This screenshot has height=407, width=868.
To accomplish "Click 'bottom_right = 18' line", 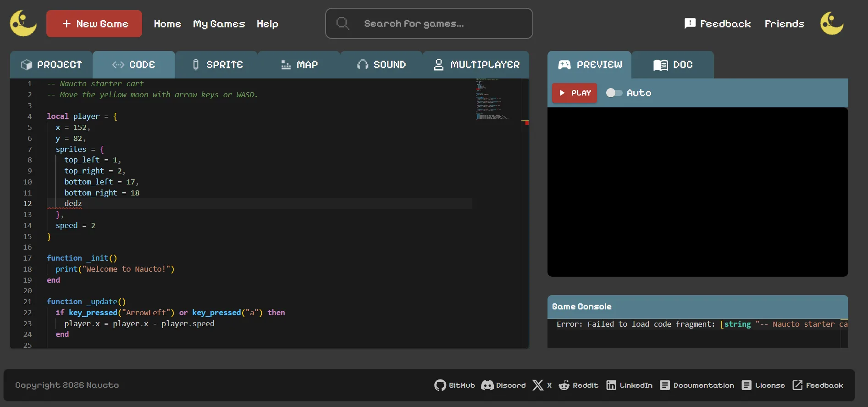I will point(102,193).
